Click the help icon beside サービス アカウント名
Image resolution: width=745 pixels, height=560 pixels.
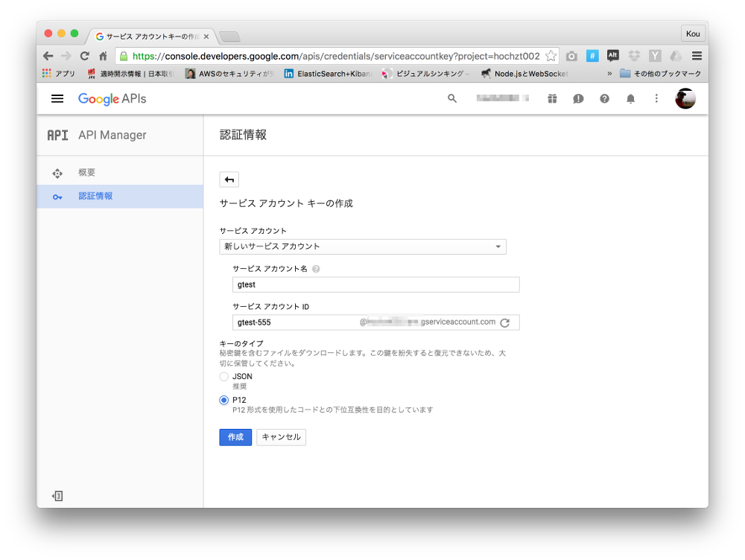(x=316, y=269)
